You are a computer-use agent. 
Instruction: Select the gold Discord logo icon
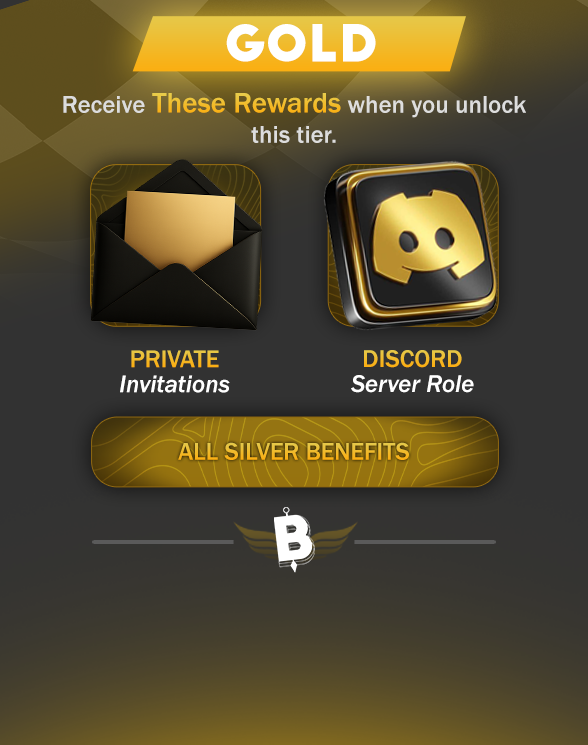pos(427,236)
